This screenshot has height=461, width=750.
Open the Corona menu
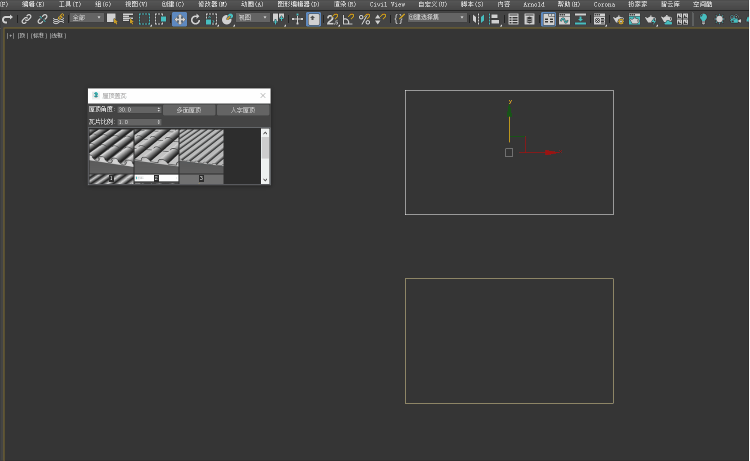click(x=604, y=4)
